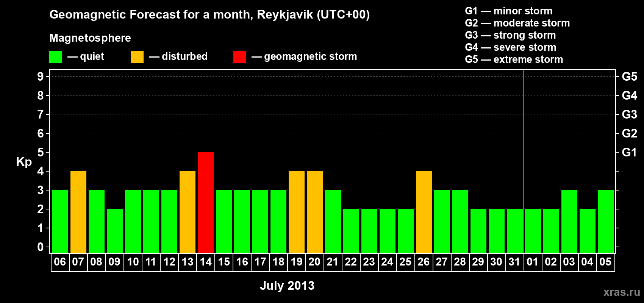
Task: Click date label 02 on the axis
Action: point(551,262)
